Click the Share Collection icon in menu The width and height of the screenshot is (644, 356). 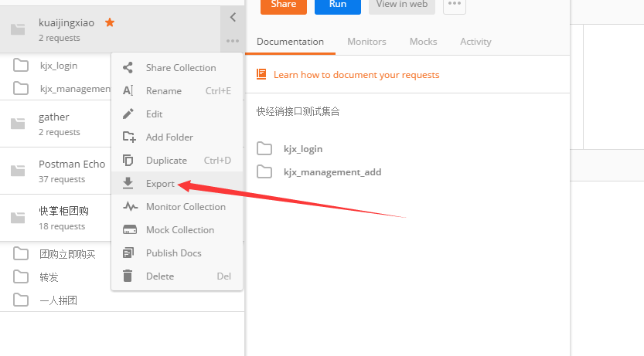click(128, 68)
